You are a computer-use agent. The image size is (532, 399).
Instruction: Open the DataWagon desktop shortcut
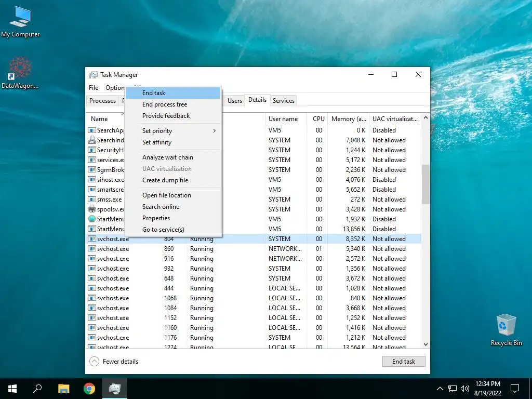coord(20,73)
